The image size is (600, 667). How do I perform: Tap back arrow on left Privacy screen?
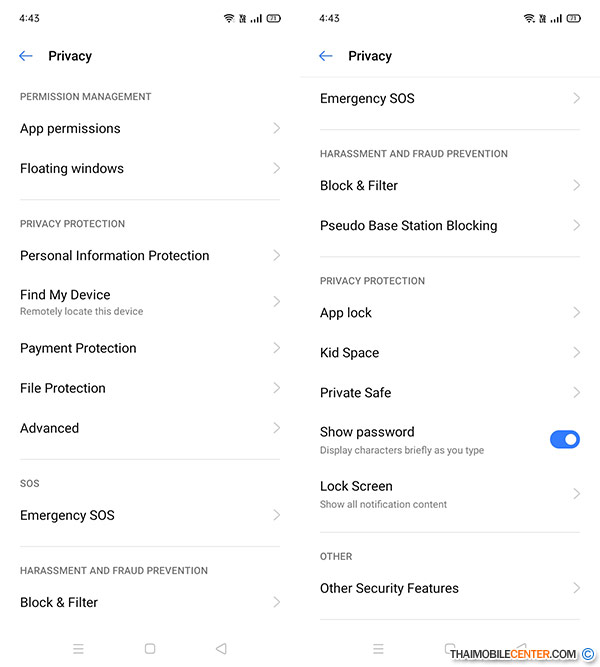pos(26,56)
